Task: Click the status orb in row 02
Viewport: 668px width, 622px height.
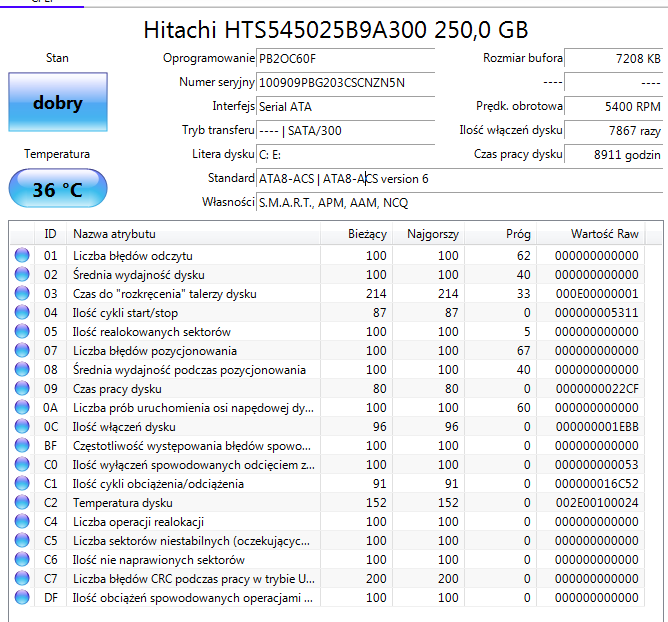Action: [x=22, y=274]
